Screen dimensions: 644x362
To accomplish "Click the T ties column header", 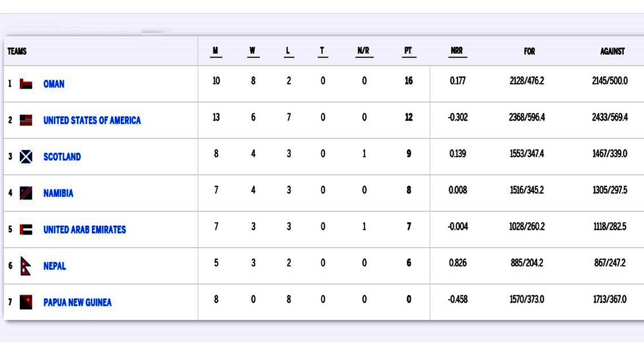I will point(322,51).
